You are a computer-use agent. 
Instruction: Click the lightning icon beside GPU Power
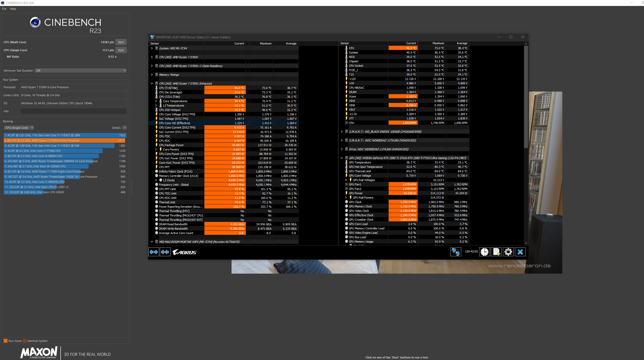point(347,193)
